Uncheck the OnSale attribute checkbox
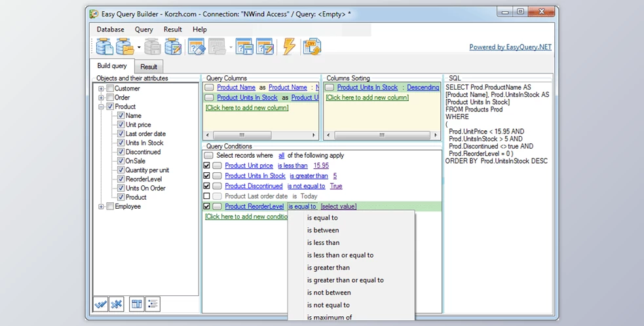This screenshot has width=644, height=326. coord(121,161)
